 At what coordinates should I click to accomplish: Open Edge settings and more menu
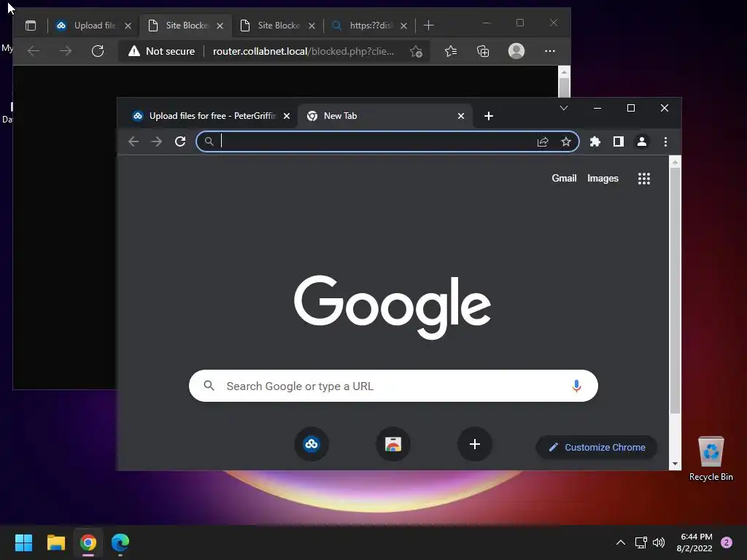coord(550,51)
